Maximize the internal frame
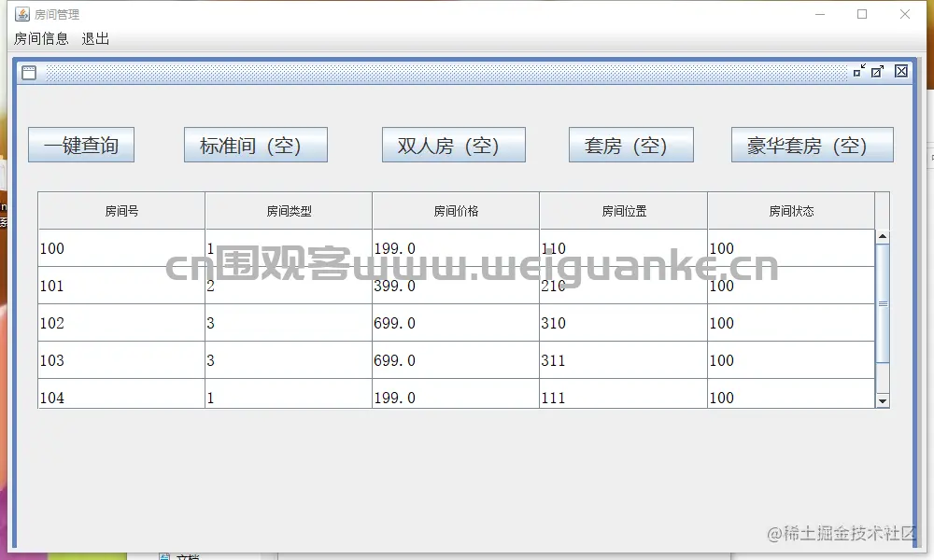Viewport: 934px width, 560px height. coord(877,72)
